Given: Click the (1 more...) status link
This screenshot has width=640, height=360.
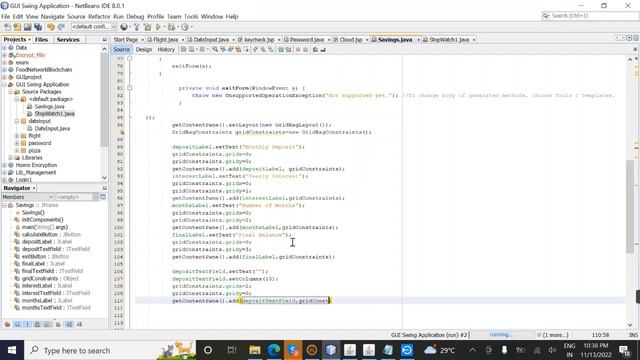Looking at the screenshot, I should 556,335.
